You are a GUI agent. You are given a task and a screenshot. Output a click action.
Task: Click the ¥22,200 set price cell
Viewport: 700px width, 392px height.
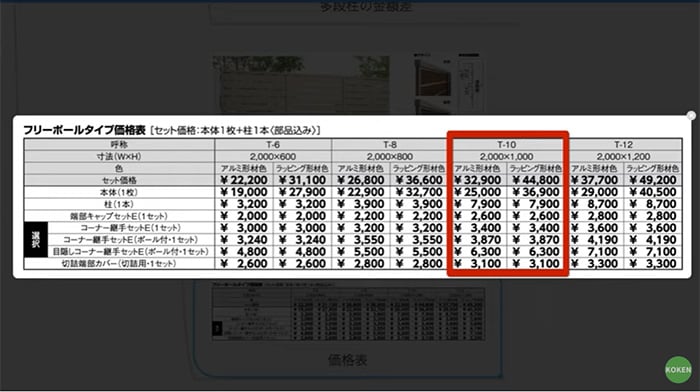[244, 180]
